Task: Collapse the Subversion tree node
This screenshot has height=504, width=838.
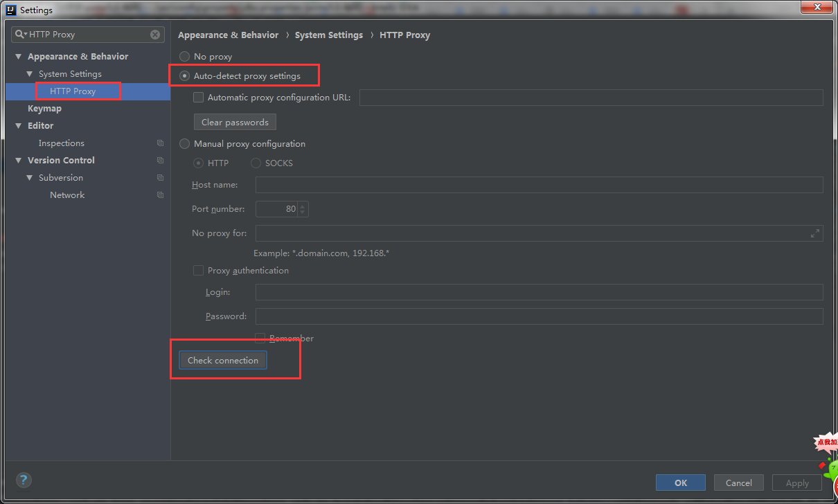Action: [x=30, y=178]
